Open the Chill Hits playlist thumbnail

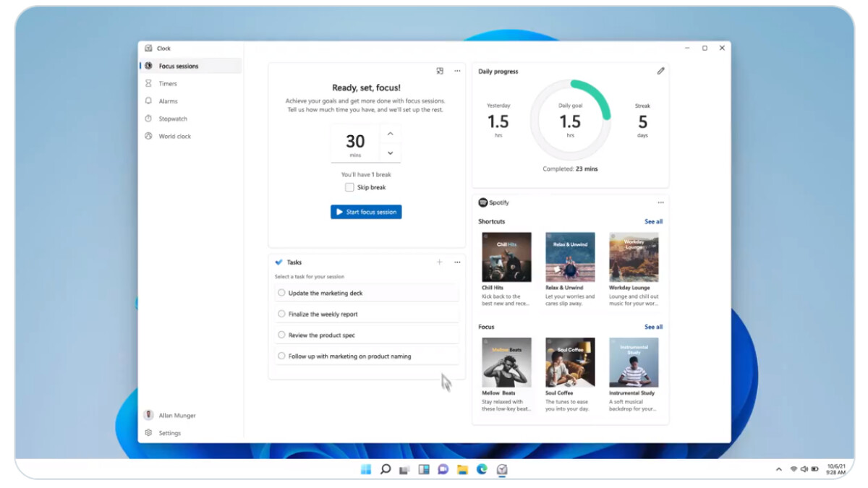coord(506,256)
